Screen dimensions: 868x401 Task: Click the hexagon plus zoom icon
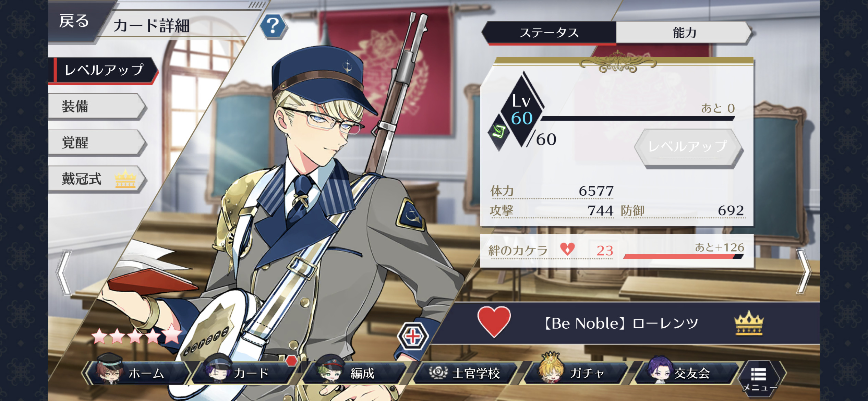coord(413,336)
